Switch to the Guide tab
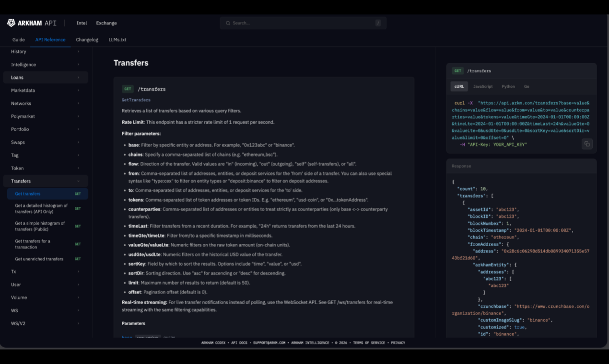Viewport: 609px width, 364px height. pyautogui.click(x=19, y=40)
